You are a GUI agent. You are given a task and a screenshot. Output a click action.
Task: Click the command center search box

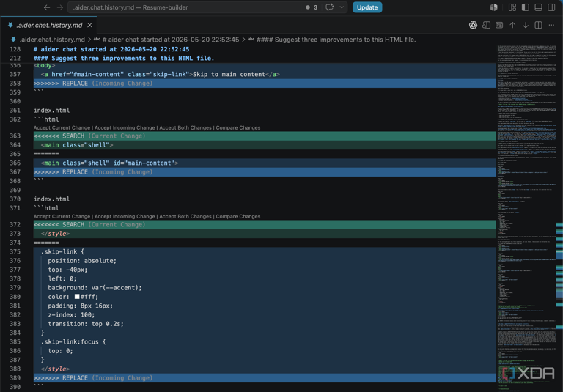coord(185,7)
